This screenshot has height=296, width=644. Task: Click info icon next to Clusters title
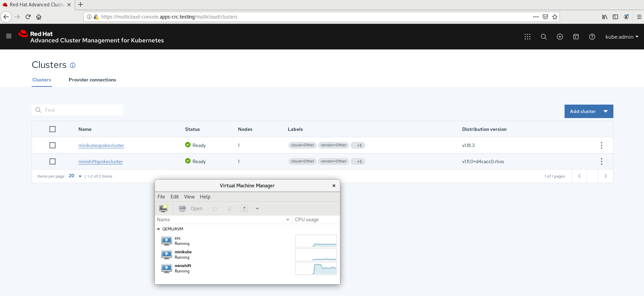(73, 65)
